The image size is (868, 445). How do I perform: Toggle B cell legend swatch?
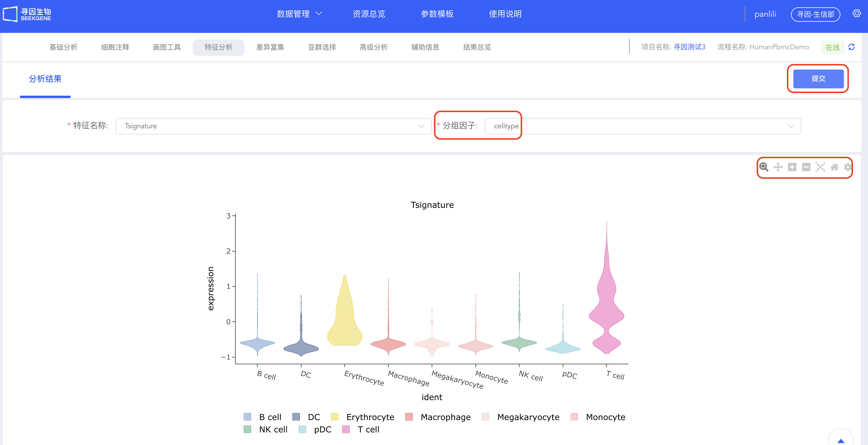(247, 417)
